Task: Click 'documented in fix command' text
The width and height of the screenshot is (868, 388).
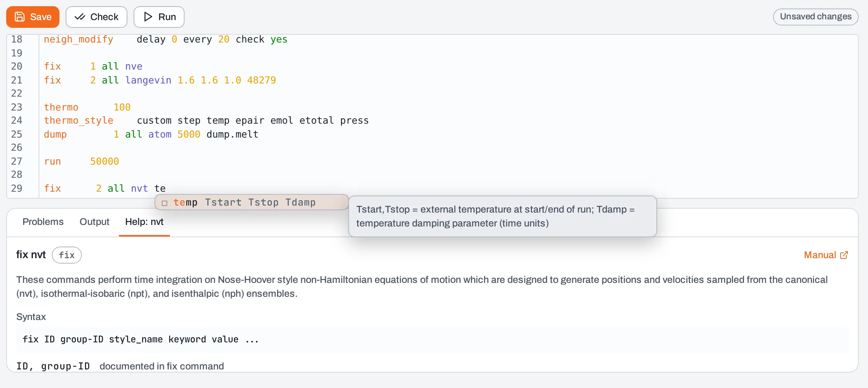Action: coord(162,366)
